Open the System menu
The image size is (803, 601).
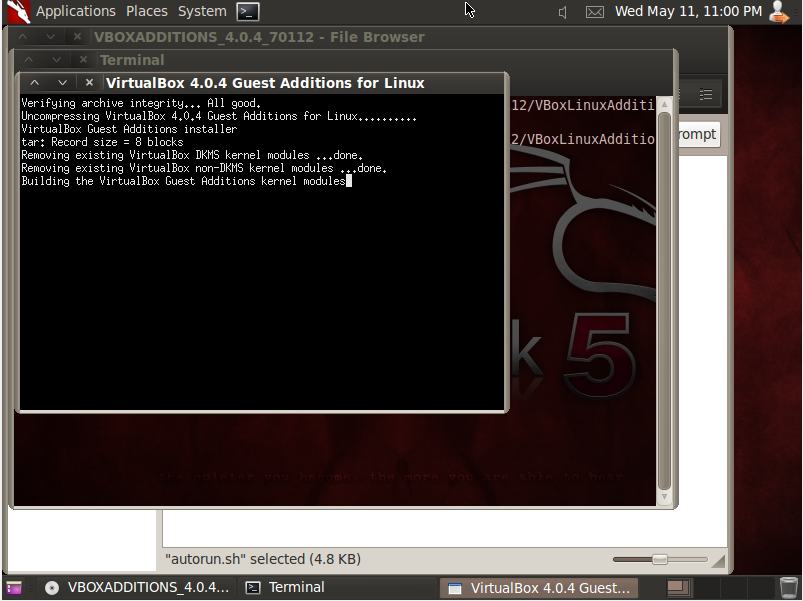pyautogui.click(x=202, y=11)
